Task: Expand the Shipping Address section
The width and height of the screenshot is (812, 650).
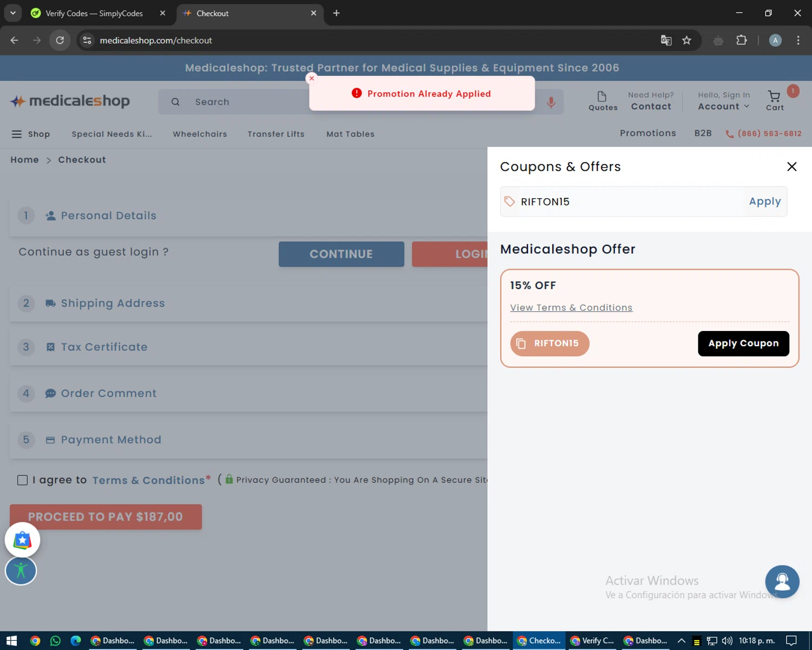Action: point(248,303)
